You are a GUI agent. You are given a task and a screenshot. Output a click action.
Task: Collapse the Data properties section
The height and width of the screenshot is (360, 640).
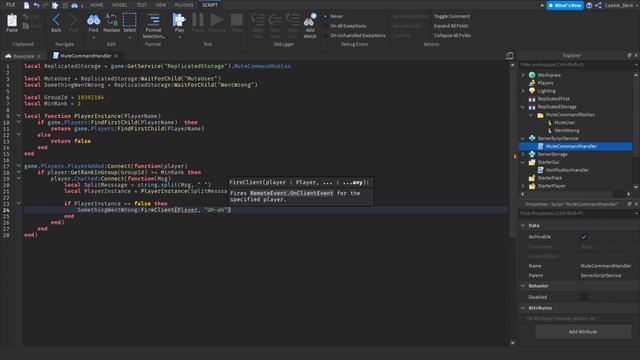523,225
